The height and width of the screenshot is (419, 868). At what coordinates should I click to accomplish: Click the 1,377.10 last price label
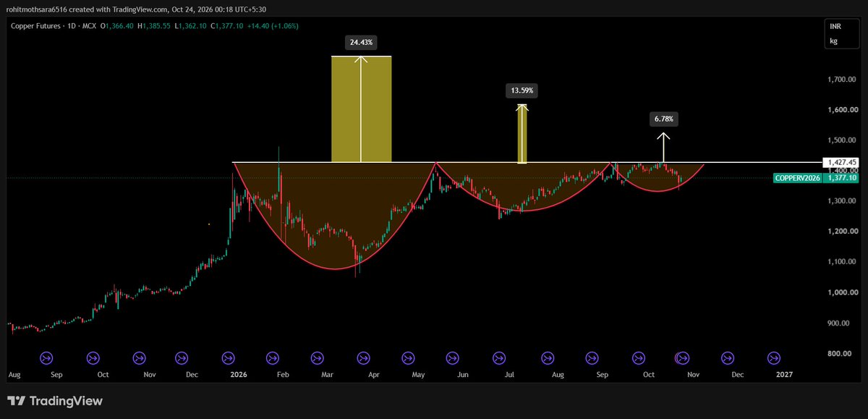(843, 177)
